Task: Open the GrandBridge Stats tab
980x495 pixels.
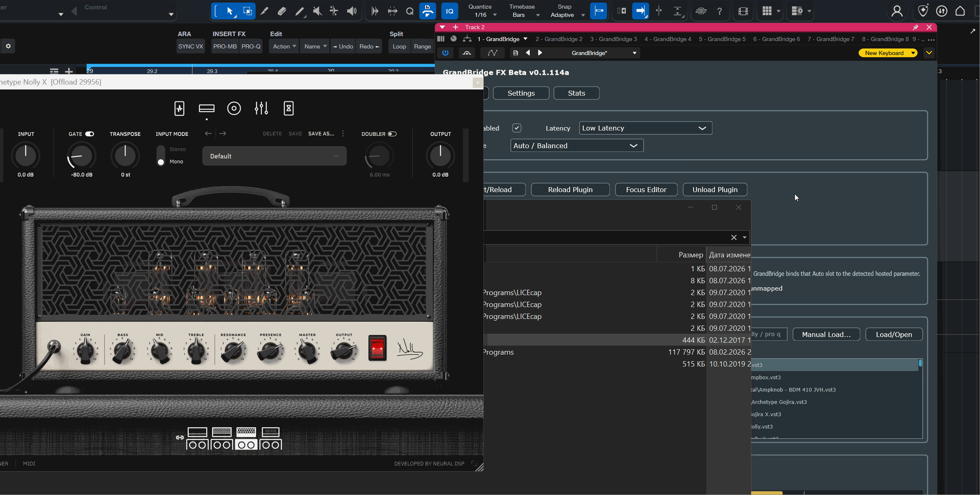Action: point(577,93)
